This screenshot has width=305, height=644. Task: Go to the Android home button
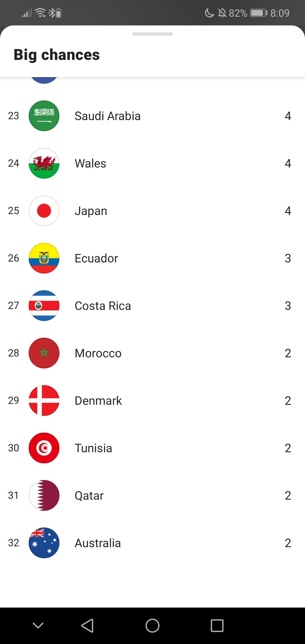coord(152,626)
